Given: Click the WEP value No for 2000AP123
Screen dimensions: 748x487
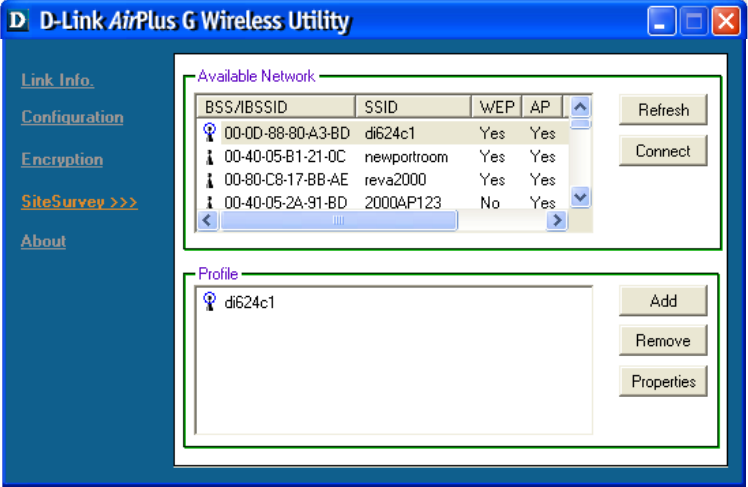Looking at the screenshot, I should click(x=490, y=203).
